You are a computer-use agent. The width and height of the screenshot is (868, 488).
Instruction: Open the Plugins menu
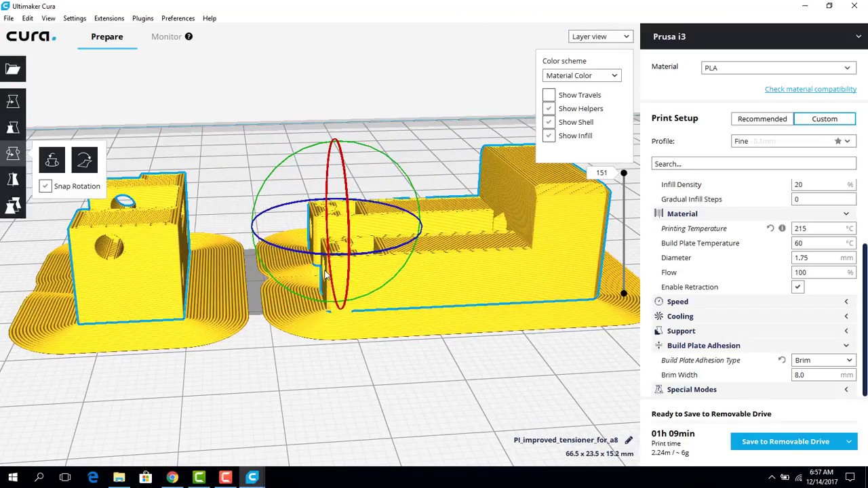pos(143,18)
